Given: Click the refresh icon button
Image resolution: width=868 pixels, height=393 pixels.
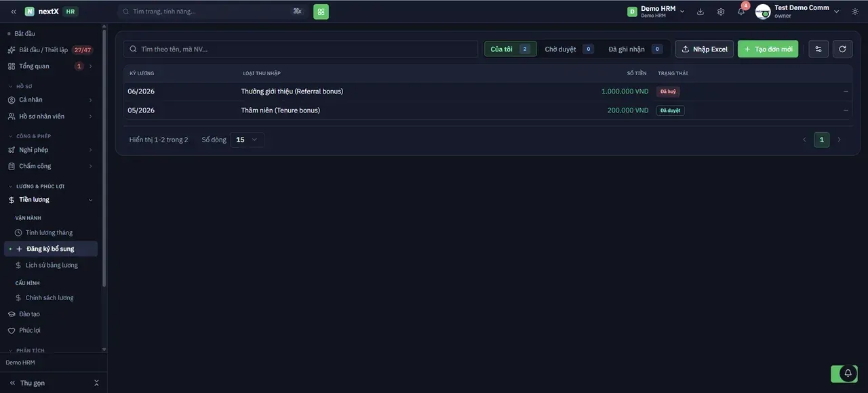Looking at the screenshot, I should (842, 49).
